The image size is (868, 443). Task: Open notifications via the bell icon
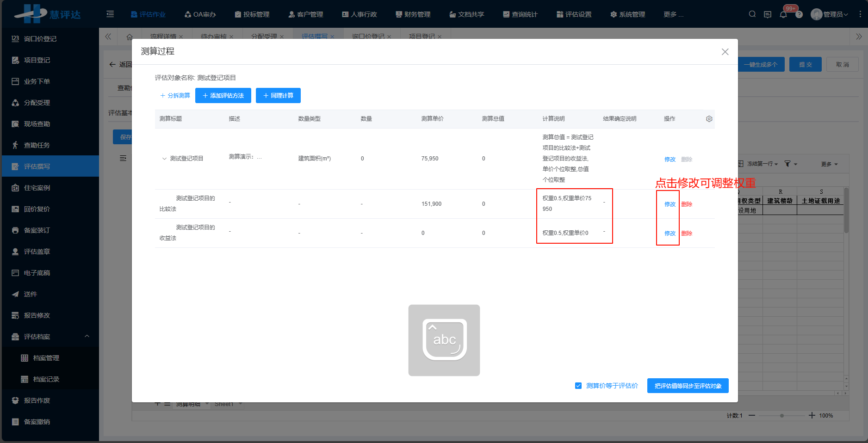[783, 14]
